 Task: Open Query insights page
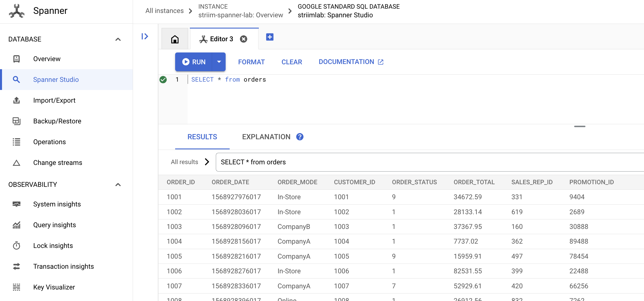66,225
